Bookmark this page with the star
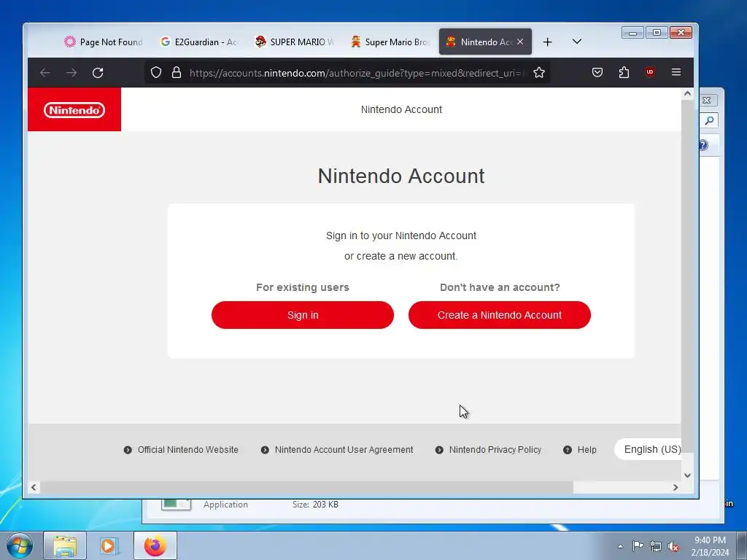This screenshot has width=747, height=560. coord(539,72)
